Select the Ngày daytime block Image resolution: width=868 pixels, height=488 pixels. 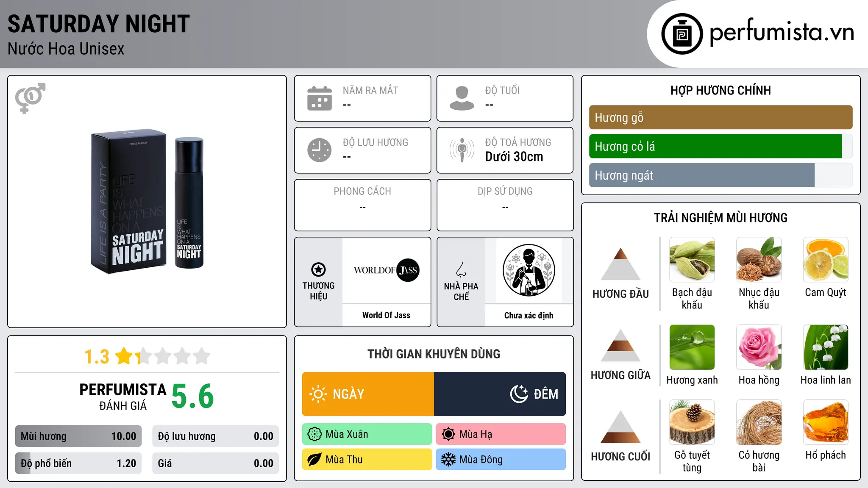pos(368,394)
